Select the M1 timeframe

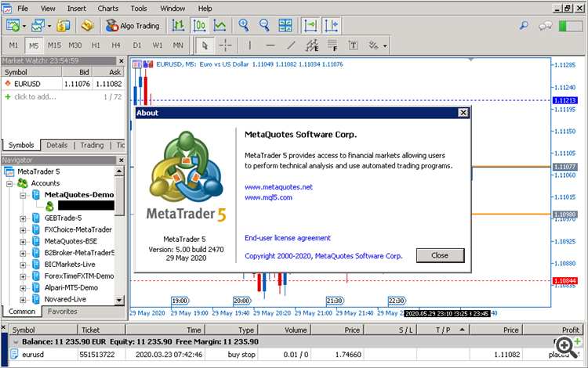[x=13, y=45]
